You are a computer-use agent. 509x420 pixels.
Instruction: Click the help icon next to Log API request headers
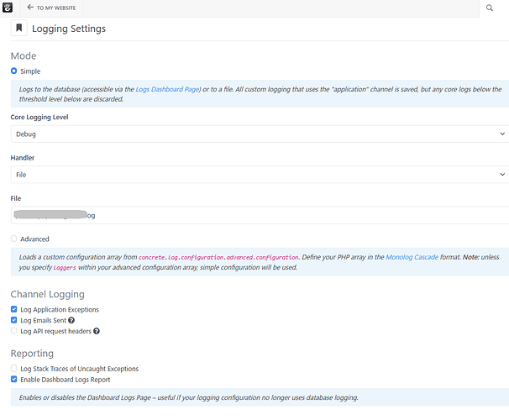coord(97,331)
